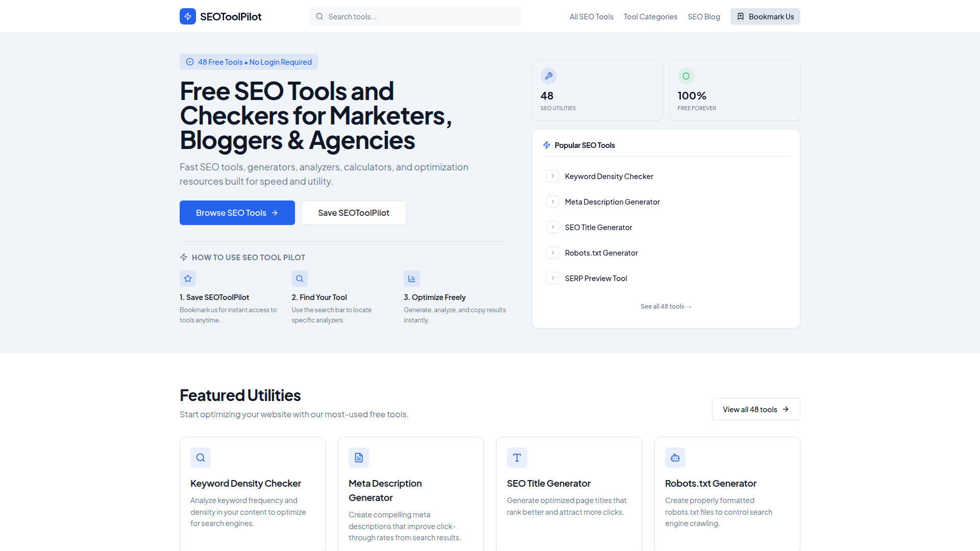Click the Save SEOToolPilot button
The height and width of the screenshot is (551, 980).
tap(354, 213)
